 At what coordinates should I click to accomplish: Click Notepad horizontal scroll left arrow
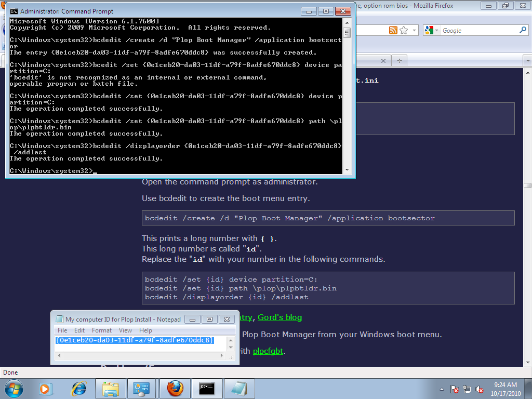59,355
